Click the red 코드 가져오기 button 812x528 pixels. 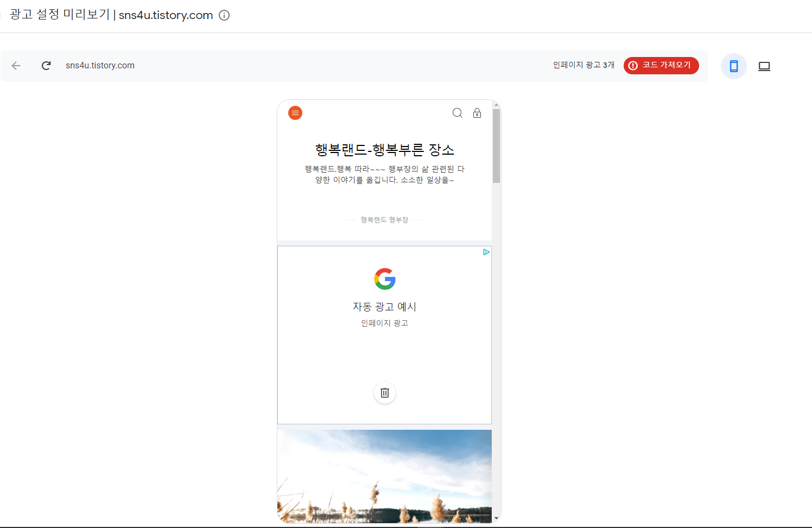point(661,65)
